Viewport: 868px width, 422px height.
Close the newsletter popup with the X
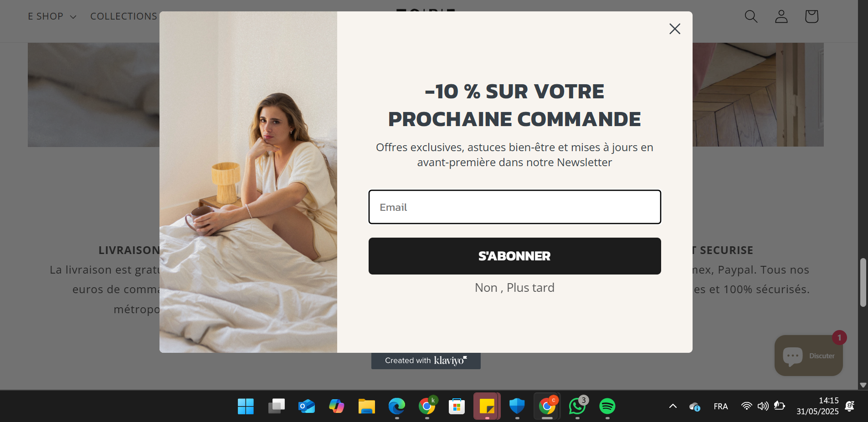pyautogui.click(x=675, y=29)
